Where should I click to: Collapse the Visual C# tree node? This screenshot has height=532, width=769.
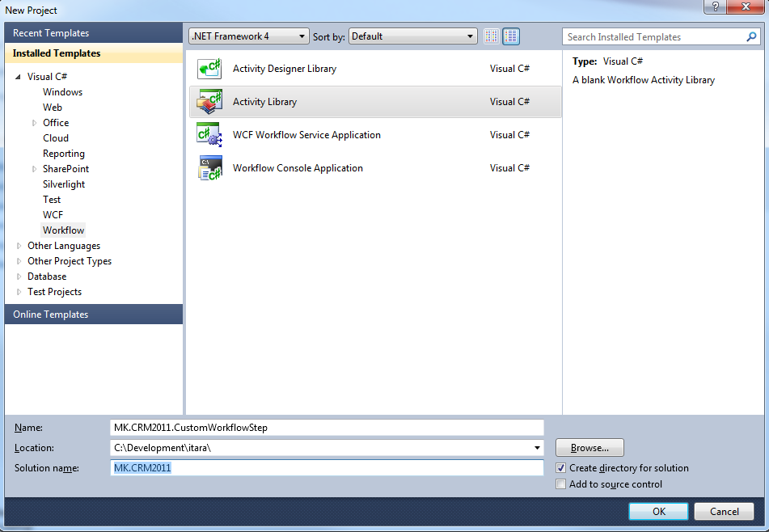[x=18, y=77]
